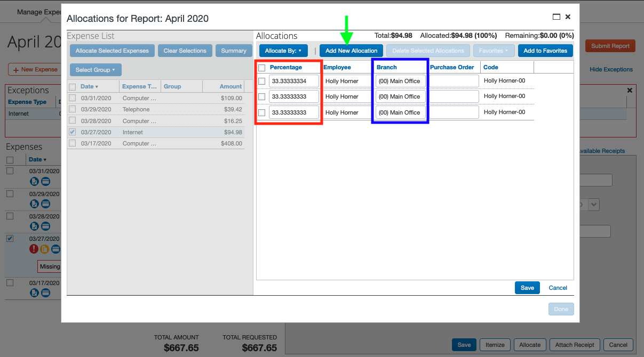The height and width of the screenshot is (357, 644).
Task: Open the Select Group dropdown
Action: click(96, 70)
